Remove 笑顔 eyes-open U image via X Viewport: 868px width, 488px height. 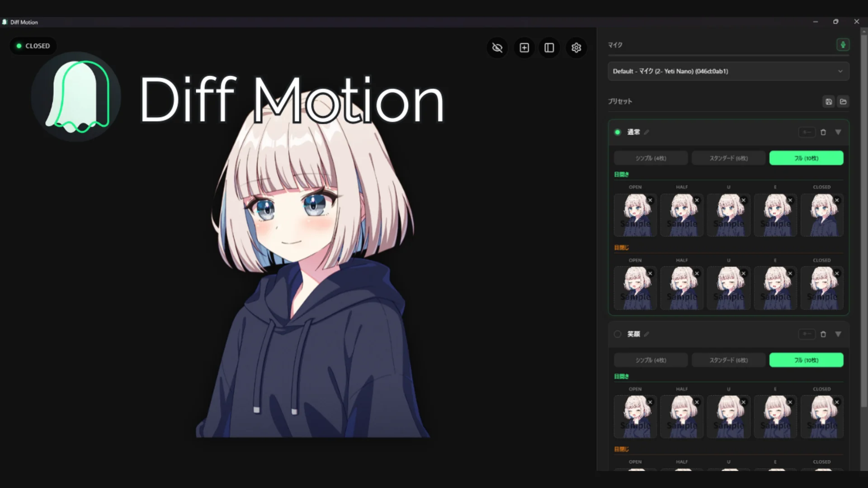point(743,402)
